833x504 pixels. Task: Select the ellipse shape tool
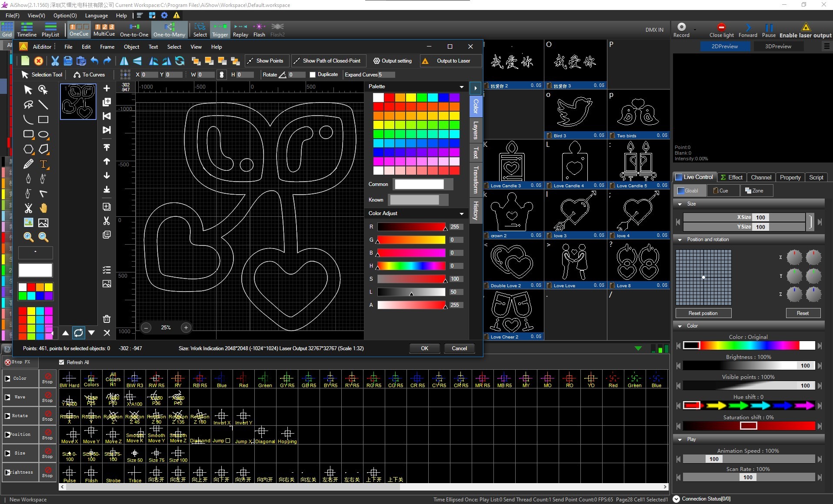point(43,134)
